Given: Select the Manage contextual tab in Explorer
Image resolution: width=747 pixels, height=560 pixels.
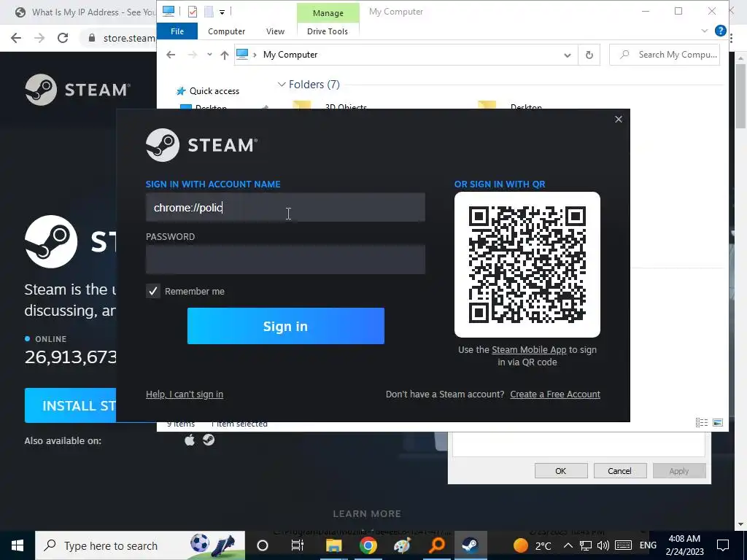Looking at the screenshot, I should tap(328, 13).
